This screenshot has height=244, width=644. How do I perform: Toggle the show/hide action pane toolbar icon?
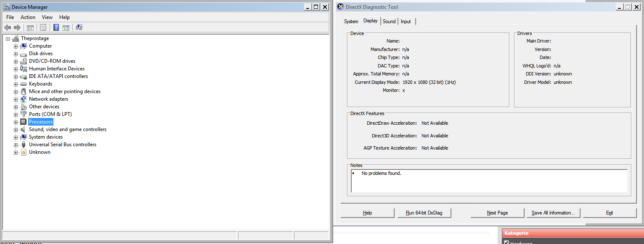(66, 27)
